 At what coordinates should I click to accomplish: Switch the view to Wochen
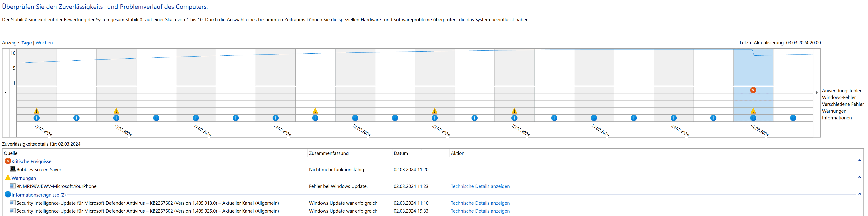point(44,43)
